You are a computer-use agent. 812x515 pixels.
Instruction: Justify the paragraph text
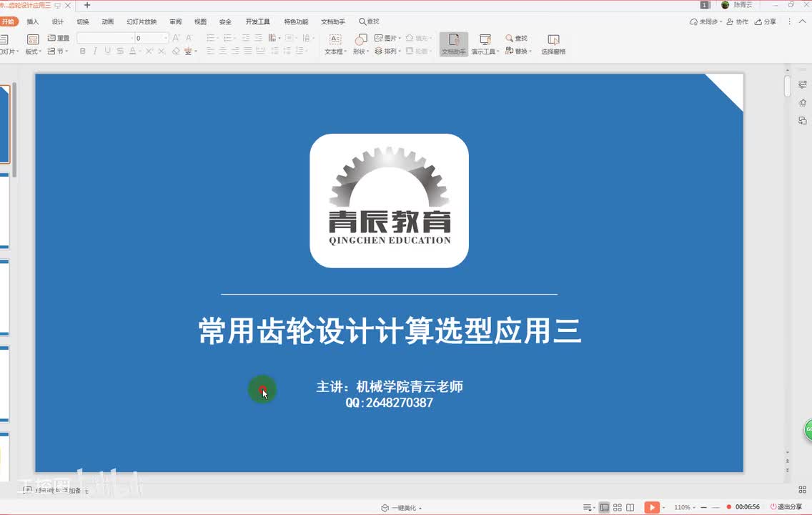(247, 51)
